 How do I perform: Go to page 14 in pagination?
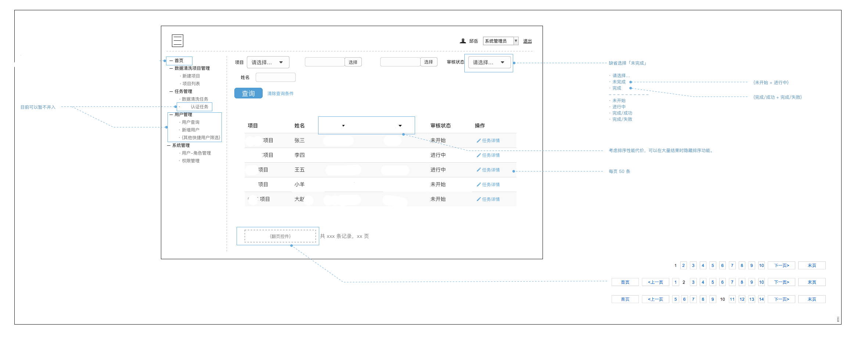[761, 299]
